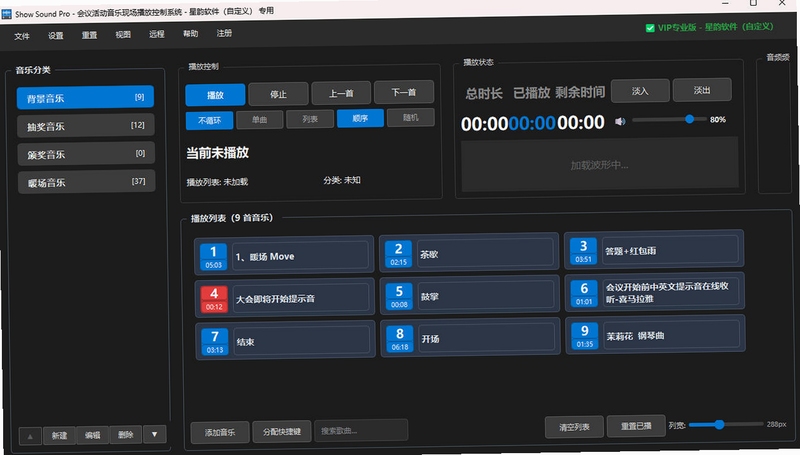Play track 3 答题+红包雨
800x455 pixels.
(654, 249)
